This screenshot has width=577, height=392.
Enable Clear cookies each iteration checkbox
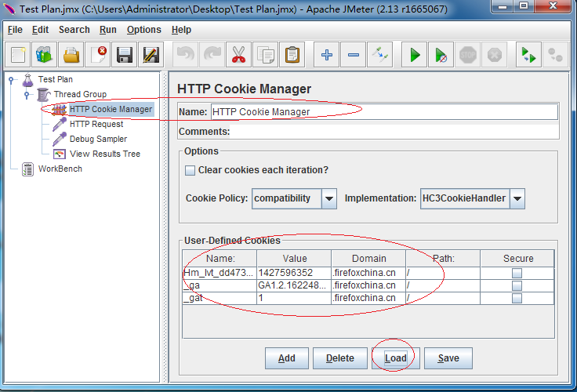pyautogui.click(x=190, y=170)
